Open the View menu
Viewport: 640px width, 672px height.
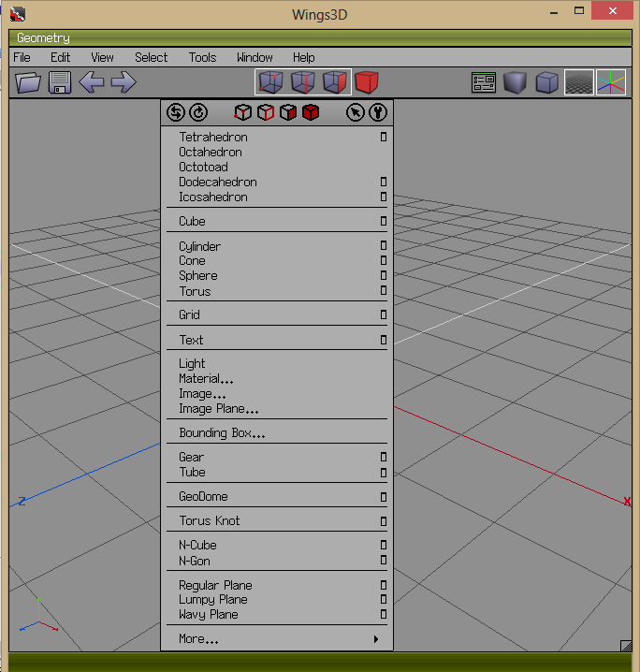[102, 57]
